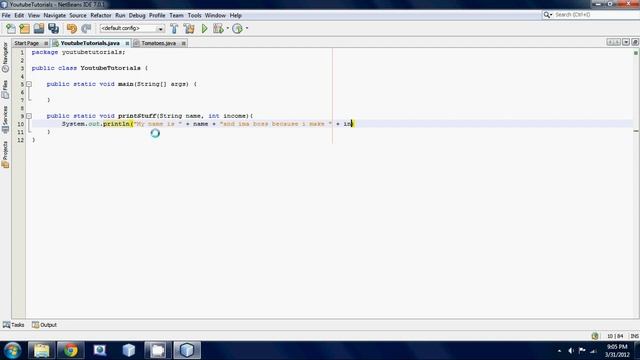Click the status bar notification icon
The height and width of the screenshot is (360, 640).
[595, 336]
